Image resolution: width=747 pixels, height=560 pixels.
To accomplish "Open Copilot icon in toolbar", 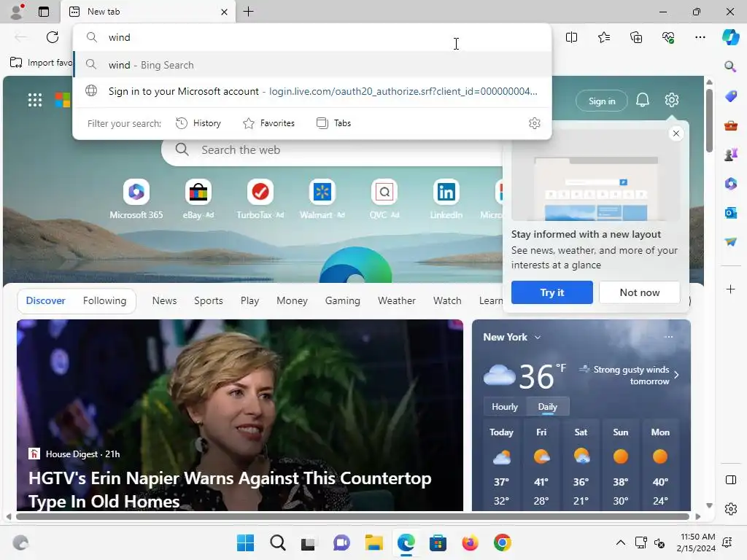I will tap(730, 37).
